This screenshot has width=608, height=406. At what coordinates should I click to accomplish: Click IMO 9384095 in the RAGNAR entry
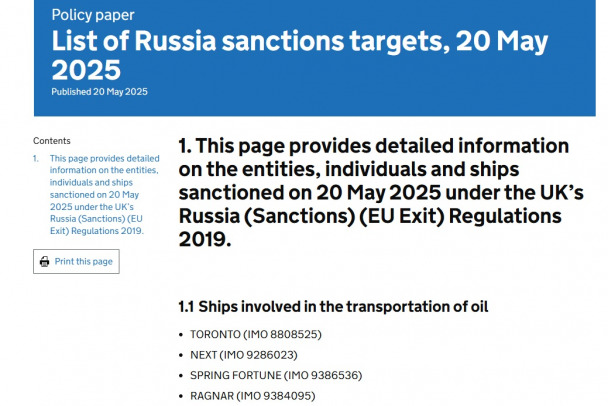(277, 396)
